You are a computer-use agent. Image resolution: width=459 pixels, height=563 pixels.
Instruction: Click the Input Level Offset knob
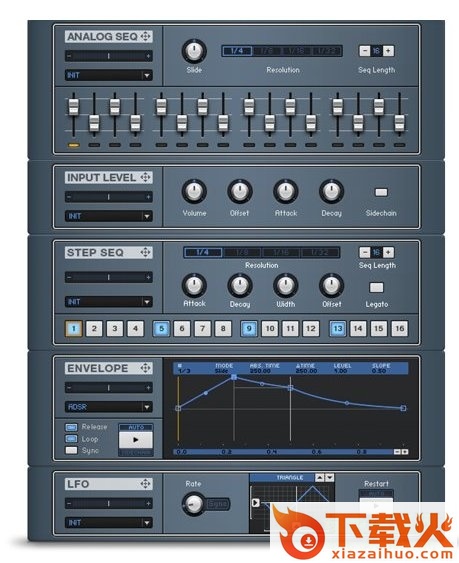pyautogui.click(x=240, y=191)
